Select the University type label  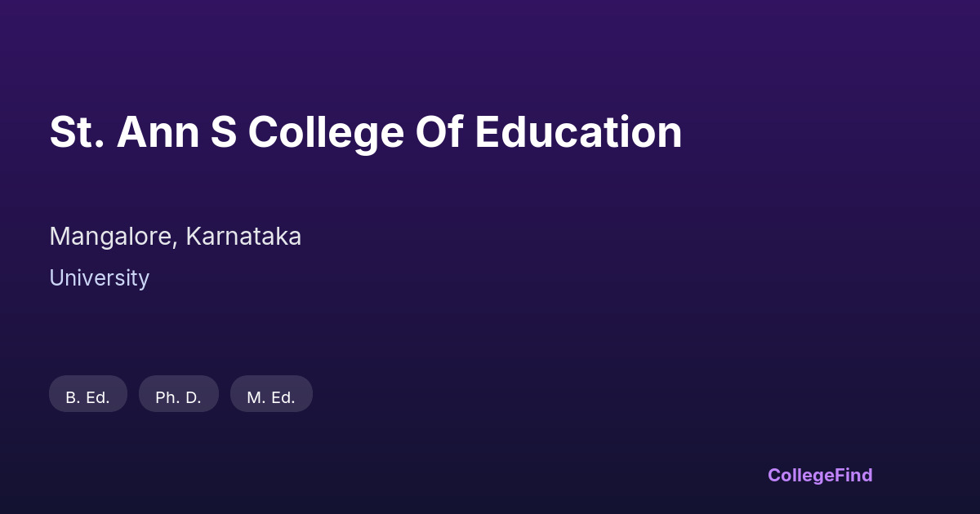point(99,278)
